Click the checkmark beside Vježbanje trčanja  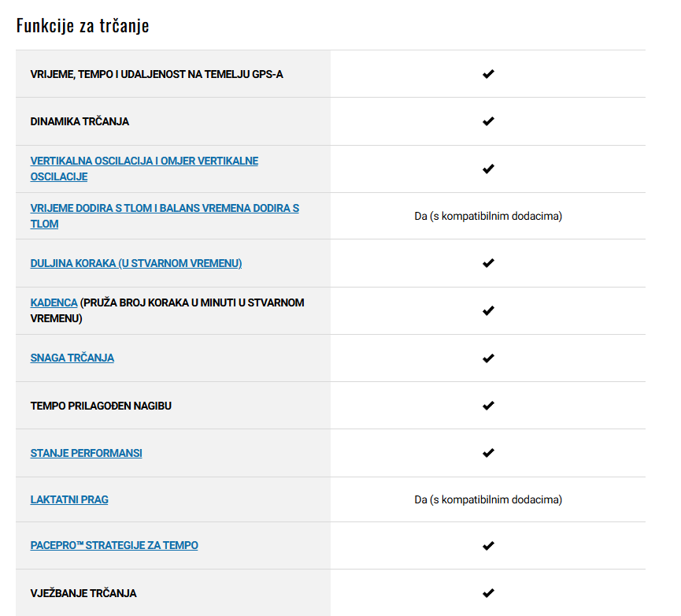pos(488,592)
